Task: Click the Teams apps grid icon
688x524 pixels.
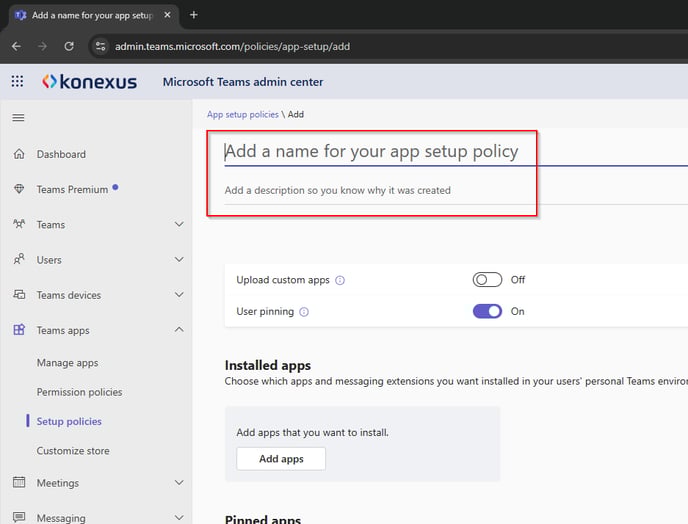Action: click(x=19, y=330)
